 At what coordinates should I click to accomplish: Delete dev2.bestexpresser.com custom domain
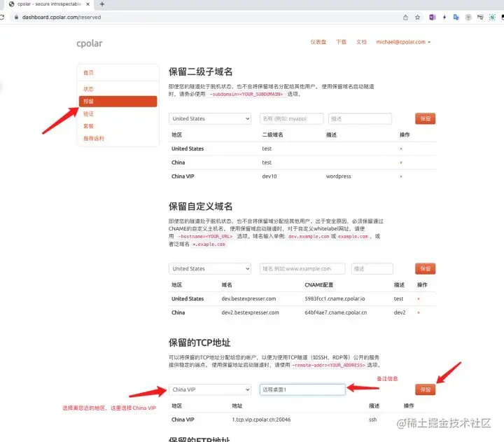coord(419,312)
